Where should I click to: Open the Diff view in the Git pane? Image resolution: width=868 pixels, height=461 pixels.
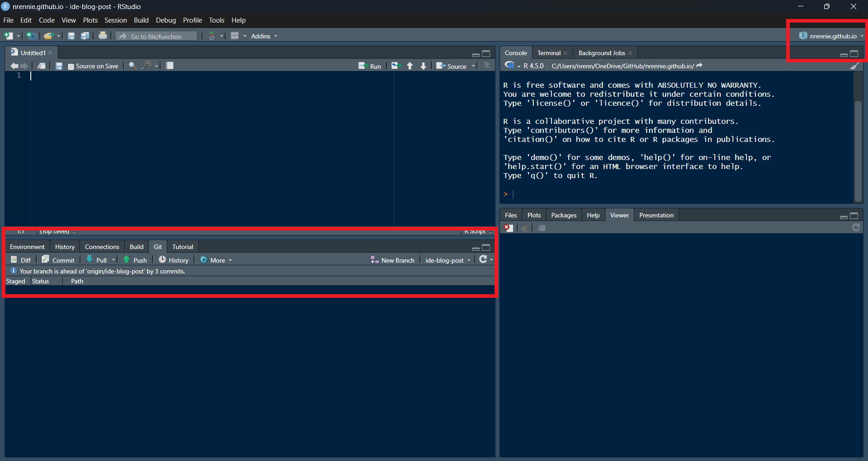click(x=20, y=260)
